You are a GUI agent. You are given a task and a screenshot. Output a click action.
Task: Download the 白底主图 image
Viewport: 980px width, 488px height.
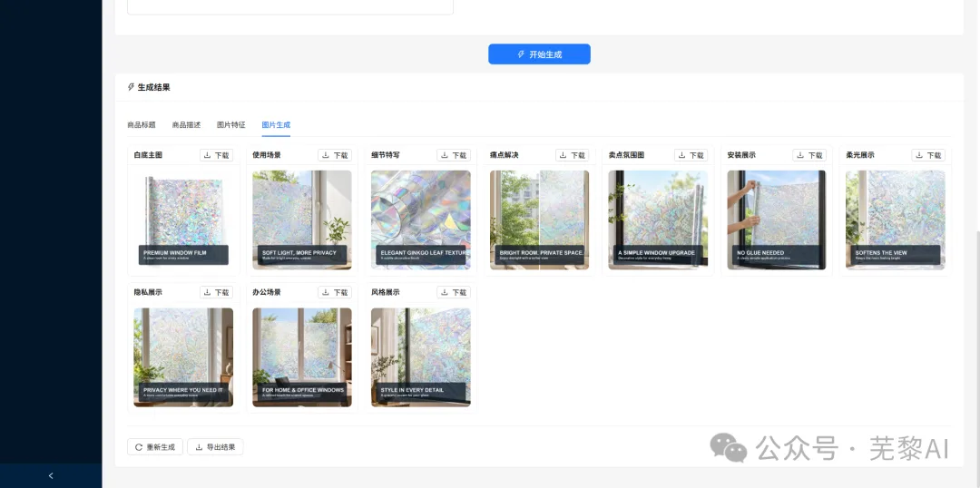click(x=216, y=155)
